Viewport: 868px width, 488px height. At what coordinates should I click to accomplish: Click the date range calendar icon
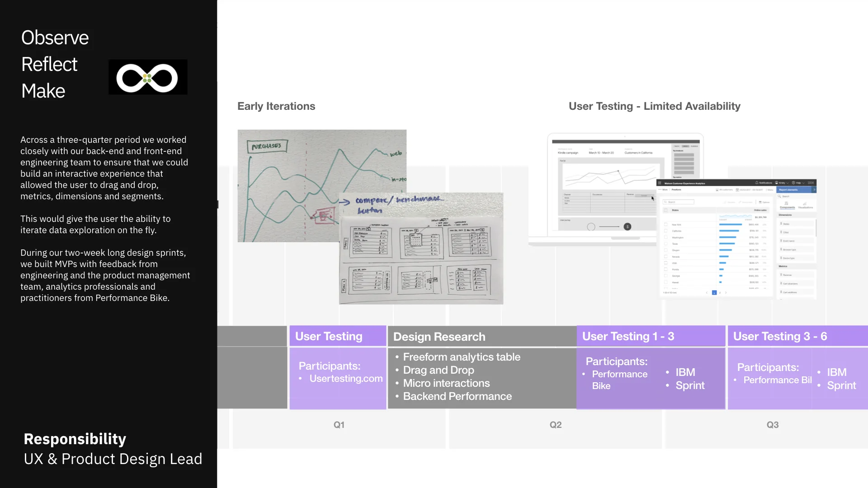point(737,190)
